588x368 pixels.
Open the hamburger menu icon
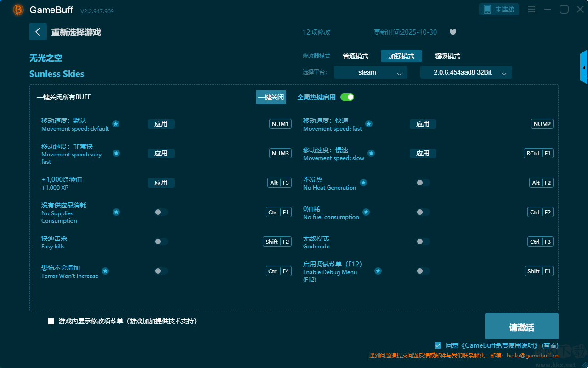(531, 10)
